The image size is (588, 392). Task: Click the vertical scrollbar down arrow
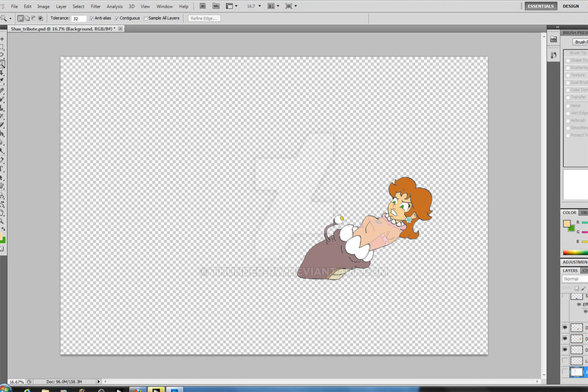pos(544,375)
